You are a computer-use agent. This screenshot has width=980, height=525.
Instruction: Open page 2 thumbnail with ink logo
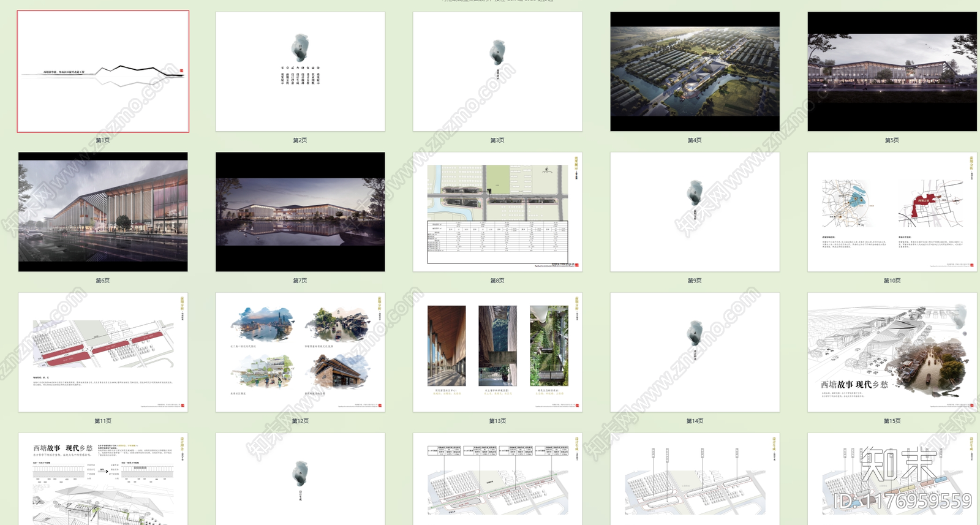tap(300, 71)
